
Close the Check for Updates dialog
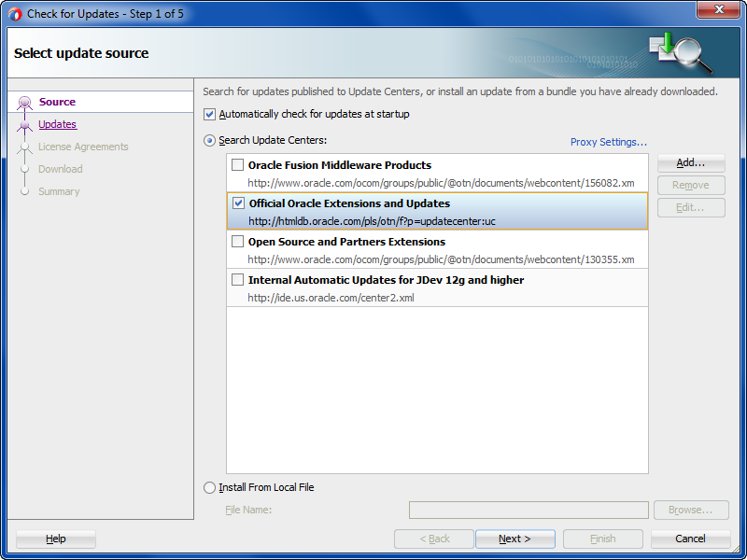718,9
